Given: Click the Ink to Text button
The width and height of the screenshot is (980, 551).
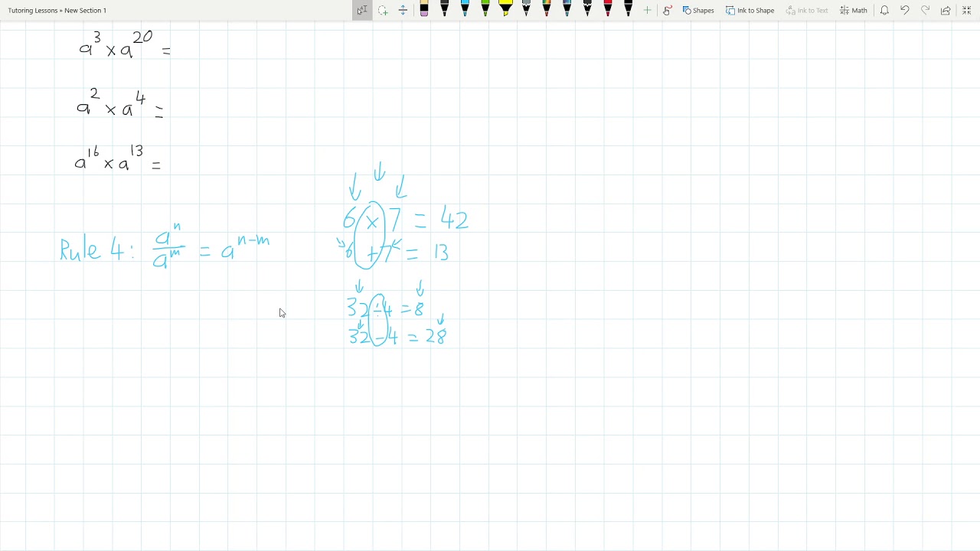Looking at the screenshot, I should click(x=807, y=10).
